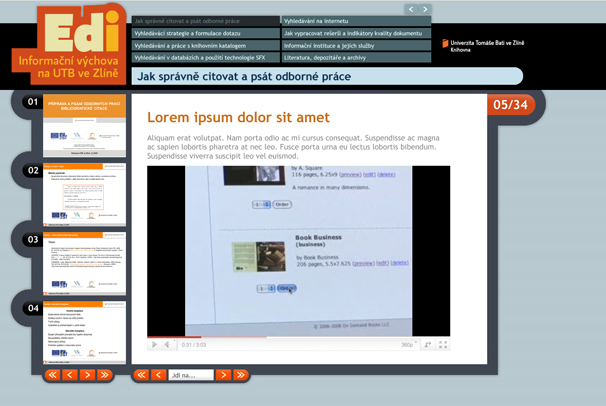This screenshot has width=606, height=406.
Task: Open the 360p video quality selector
Action: point(408,344)
